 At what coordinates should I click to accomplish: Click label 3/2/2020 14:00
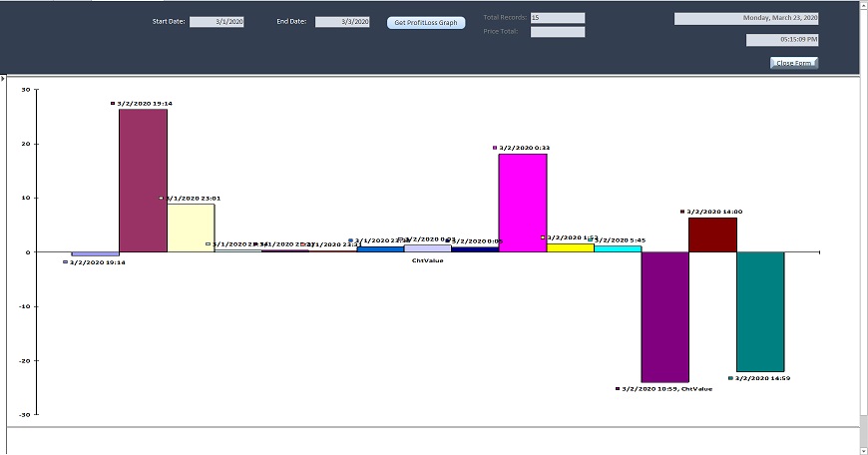click(714, 212)
